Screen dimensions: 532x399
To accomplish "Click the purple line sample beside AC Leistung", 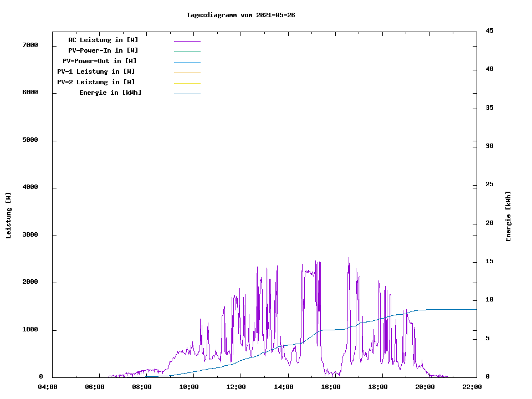I will [187, 41].
